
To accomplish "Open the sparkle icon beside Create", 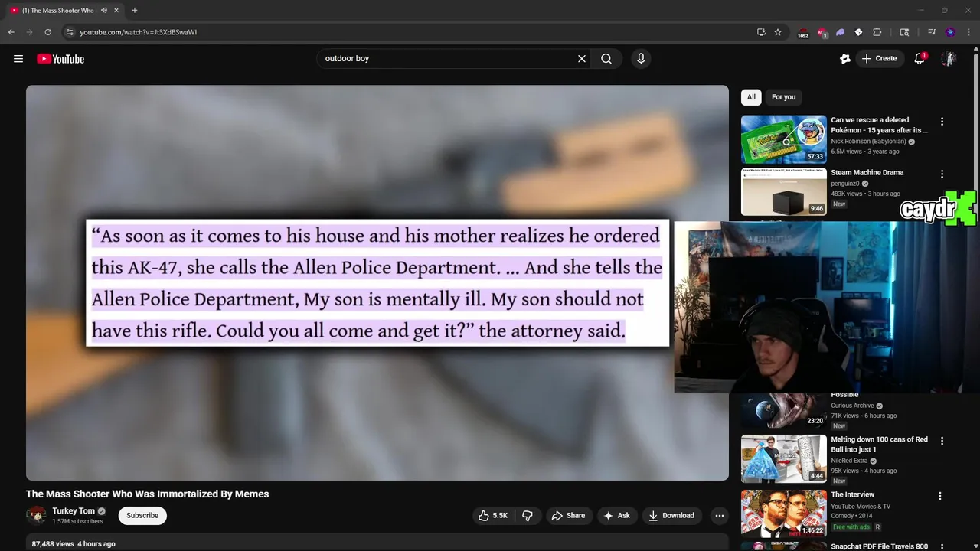I will tap(844, 59).
